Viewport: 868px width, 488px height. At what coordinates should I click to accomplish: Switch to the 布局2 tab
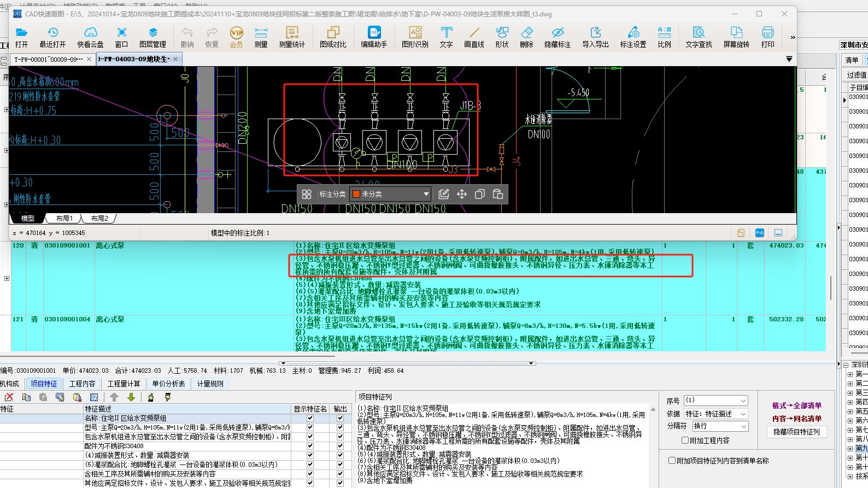[99, 218]
